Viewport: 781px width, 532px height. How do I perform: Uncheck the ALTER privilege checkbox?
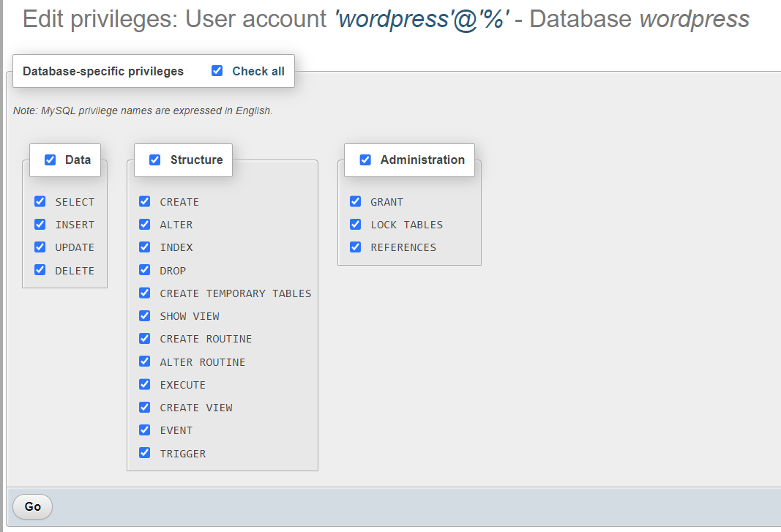click(144, 224)
